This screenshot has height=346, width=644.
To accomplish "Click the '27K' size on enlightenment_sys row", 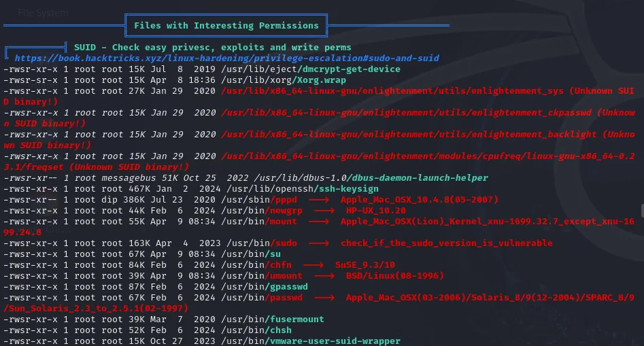I will click(x=137, y=90).
